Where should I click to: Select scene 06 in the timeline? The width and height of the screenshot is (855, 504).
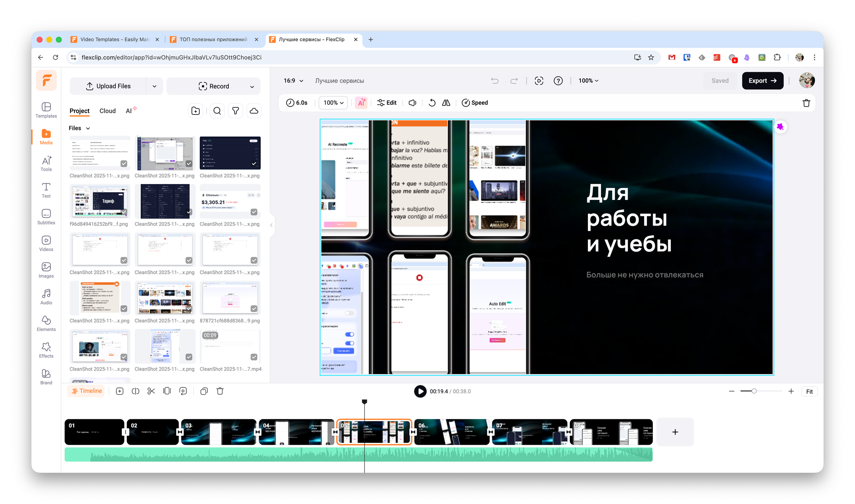pos(451,432)
